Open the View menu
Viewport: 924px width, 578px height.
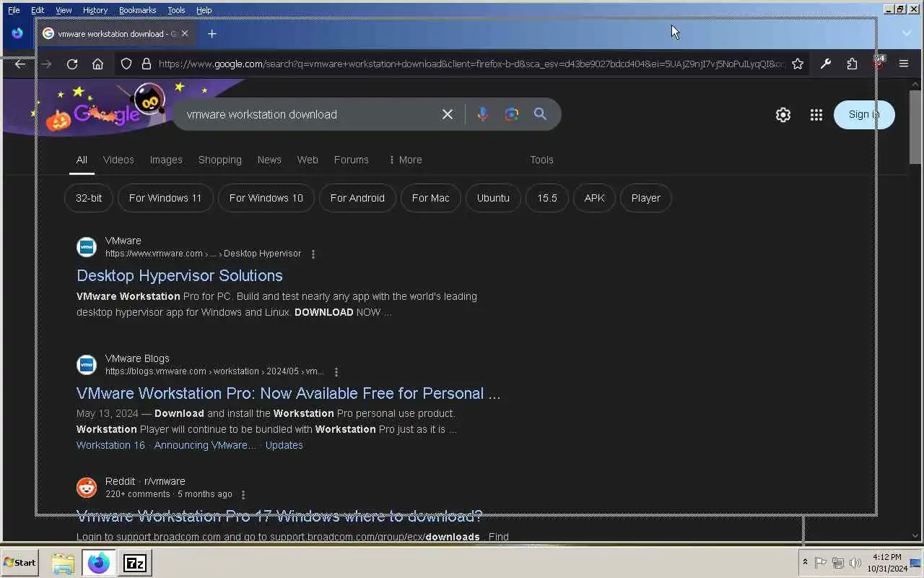[64, 10]
